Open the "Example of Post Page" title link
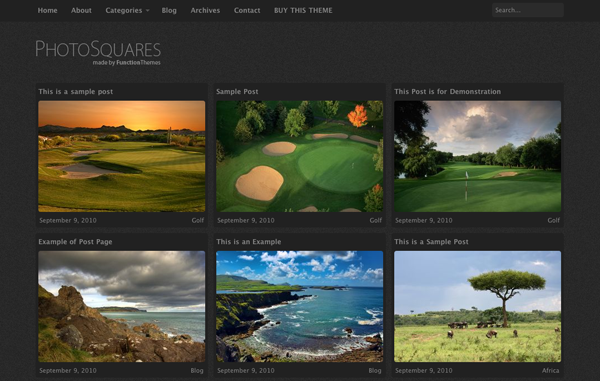This screenshot has height=381, width=600. 75,242
